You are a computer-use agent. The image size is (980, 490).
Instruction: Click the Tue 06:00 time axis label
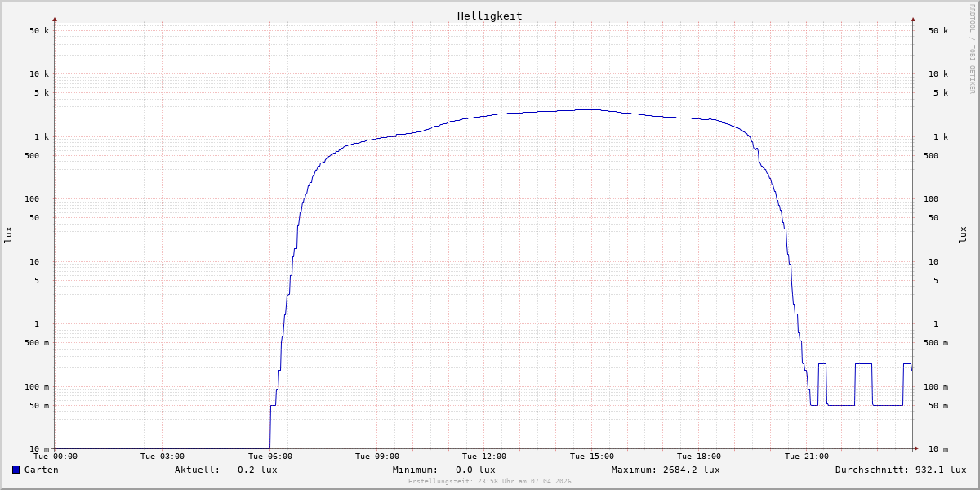269,457
